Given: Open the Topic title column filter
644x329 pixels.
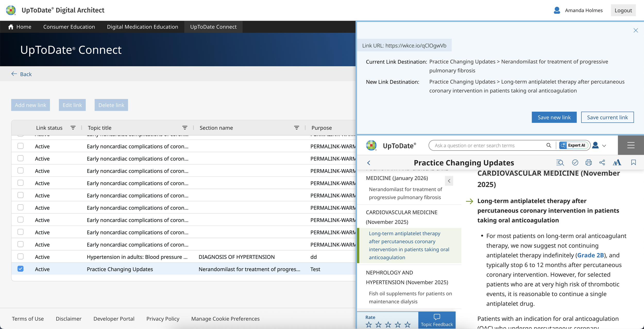Looking at the screenshot, I should 185,128.
